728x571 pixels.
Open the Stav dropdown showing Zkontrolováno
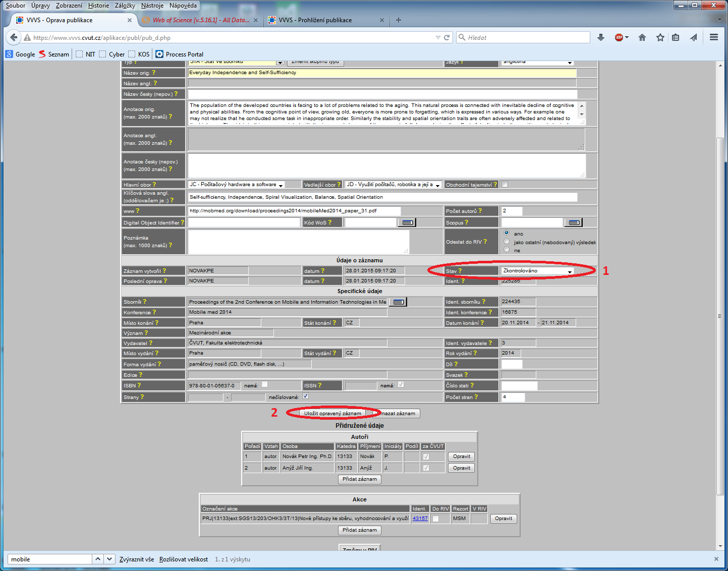(x=538, y=271)
